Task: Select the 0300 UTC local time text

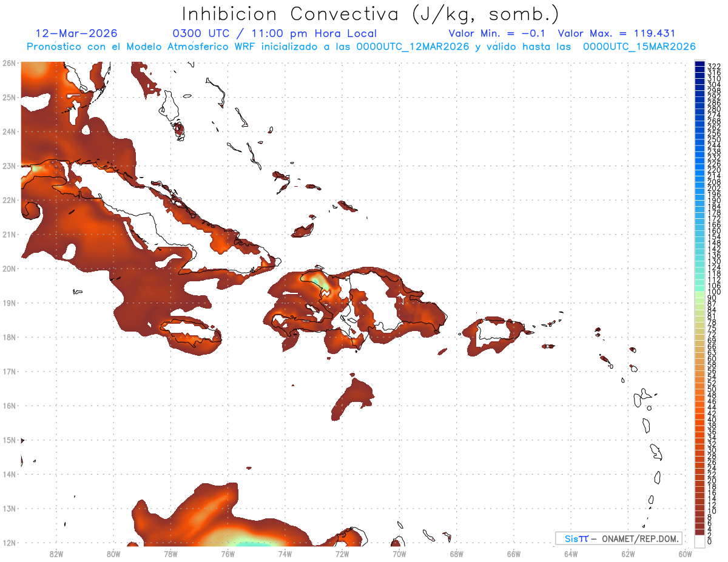Action: 275,33
